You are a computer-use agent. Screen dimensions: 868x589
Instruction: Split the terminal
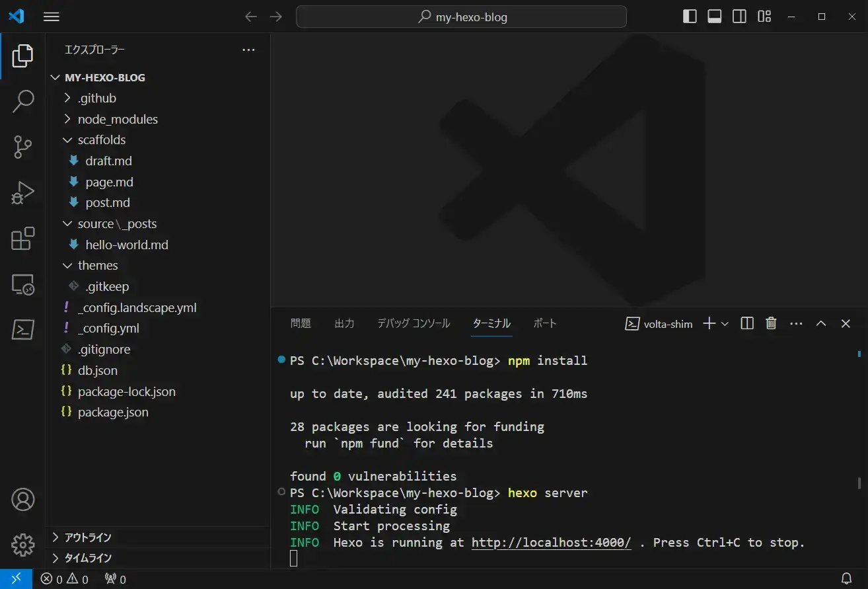point(746,323)
